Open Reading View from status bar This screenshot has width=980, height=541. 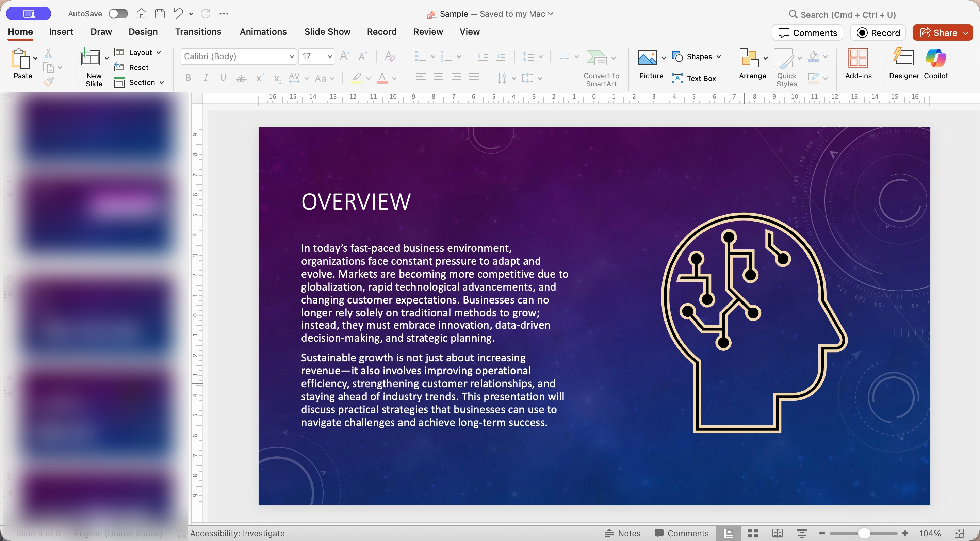pyautogui.click(x=777, y=533)
